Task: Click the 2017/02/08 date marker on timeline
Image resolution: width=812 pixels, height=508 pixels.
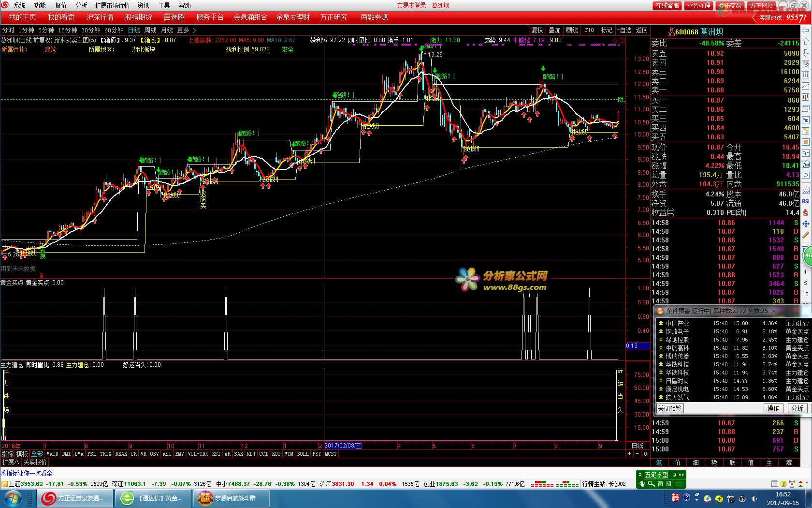Action: [x=342, y=446]
